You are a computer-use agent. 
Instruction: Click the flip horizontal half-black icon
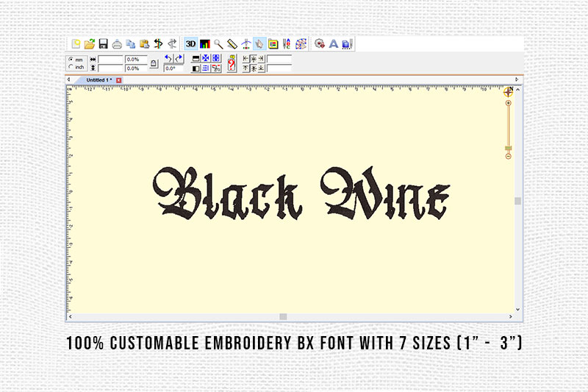[x=196, y=68]
